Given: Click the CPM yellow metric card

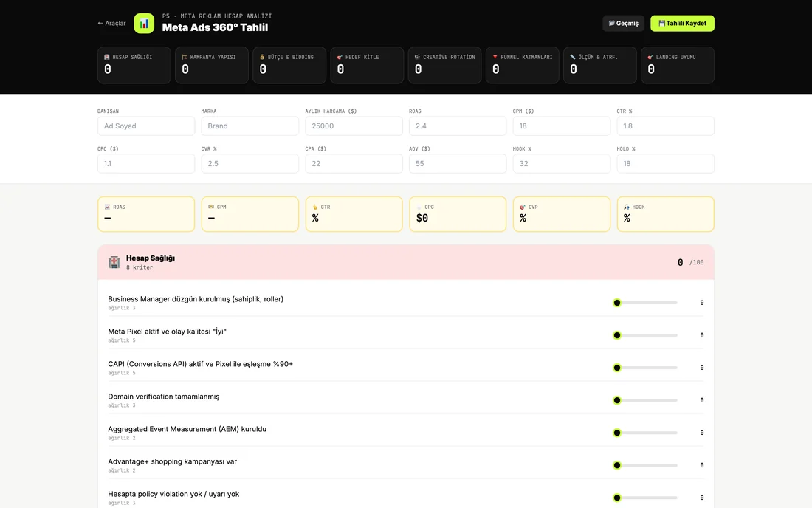Looking at the screenshot, I should [250, 214].
